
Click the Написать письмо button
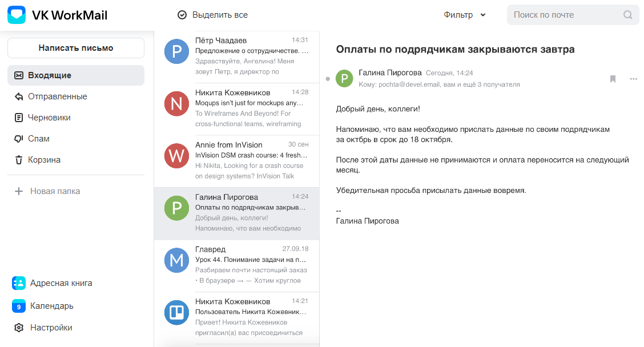[x=75, y=48]
